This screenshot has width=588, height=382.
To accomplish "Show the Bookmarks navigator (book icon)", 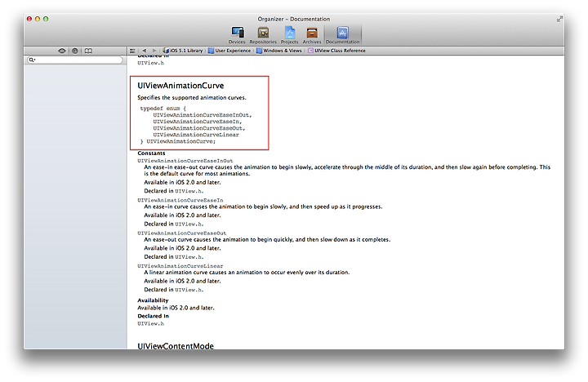I will point(88,51).
